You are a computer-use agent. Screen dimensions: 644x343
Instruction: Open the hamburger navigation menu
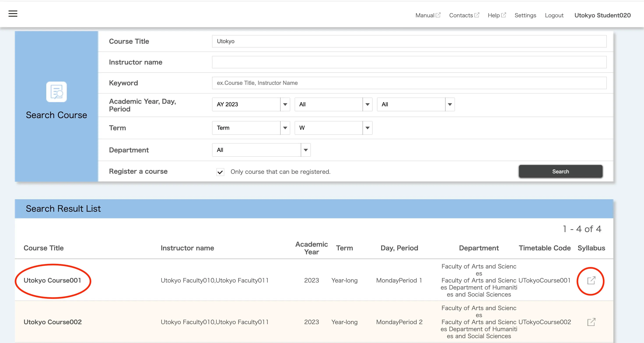(13, 14)
